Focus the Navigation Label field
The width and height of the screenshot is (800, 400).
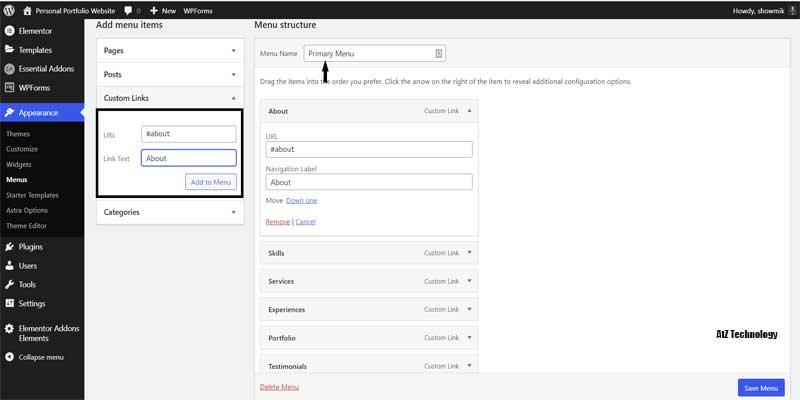click(369, 182)
